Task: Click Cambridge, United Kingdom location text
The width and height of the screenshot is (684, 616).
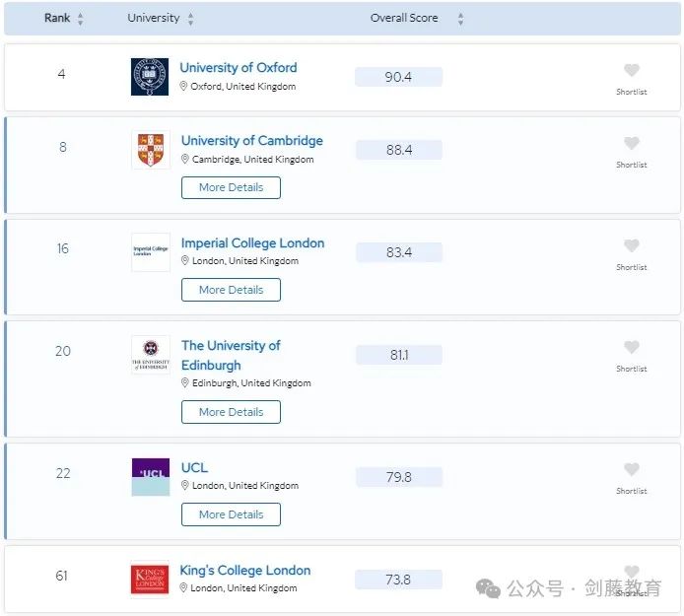Action: (252, 160)
